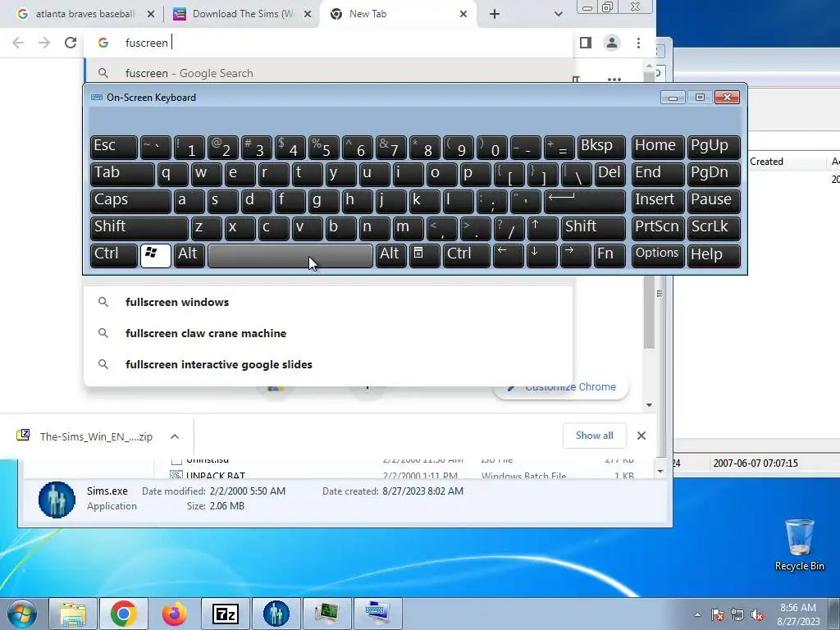Show hidden system tray icons
Screen dimensions: 840x630
coord(697,614)
